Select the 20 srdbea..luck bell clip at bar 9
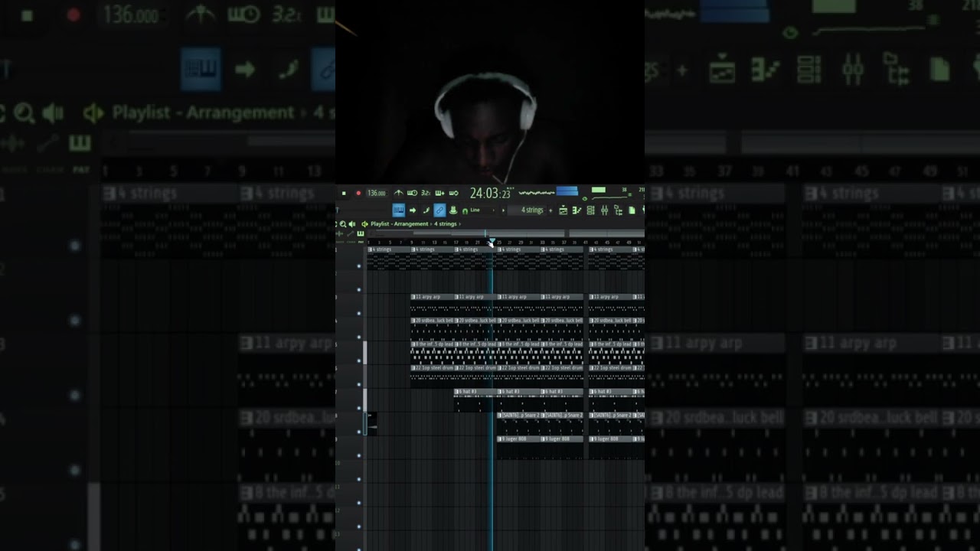This screenshot has height=551, width=980. (x=433, y=328)
